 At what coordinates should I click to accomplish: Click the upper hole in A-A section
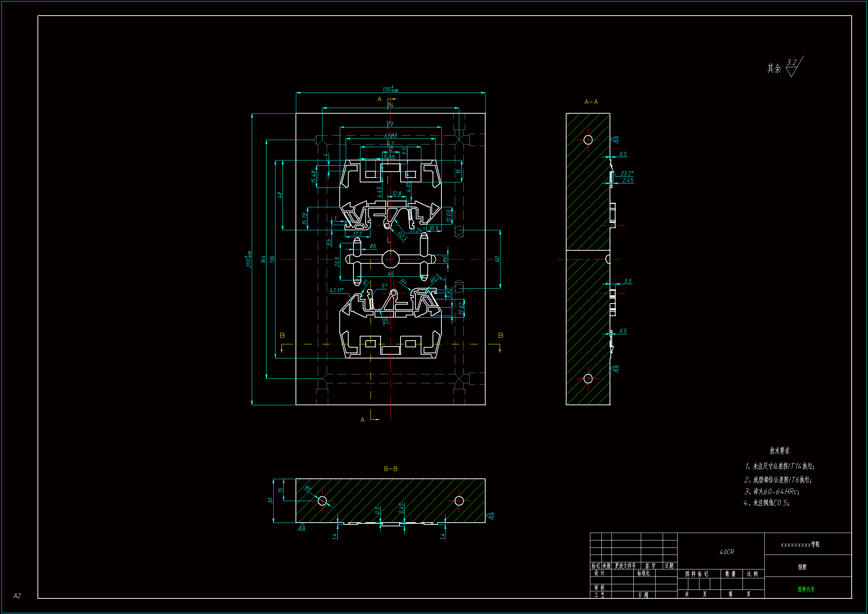click(x=588, y=140)
